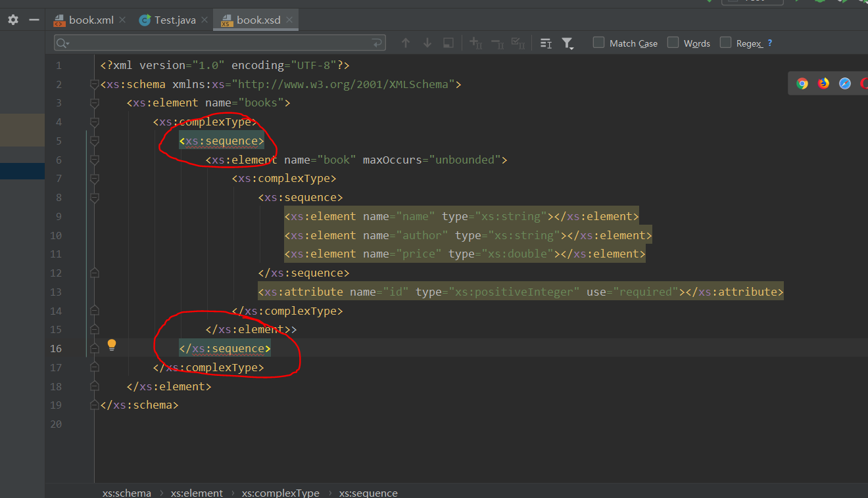Screen dimensions: 868x498
Task: Switch to book.xml tab
Action: [x=91, y=20]
